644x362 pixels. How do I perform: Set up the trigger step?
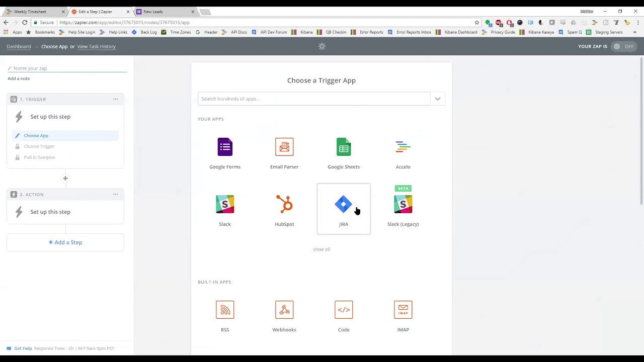pyautogui.click(x=50, y=117)
